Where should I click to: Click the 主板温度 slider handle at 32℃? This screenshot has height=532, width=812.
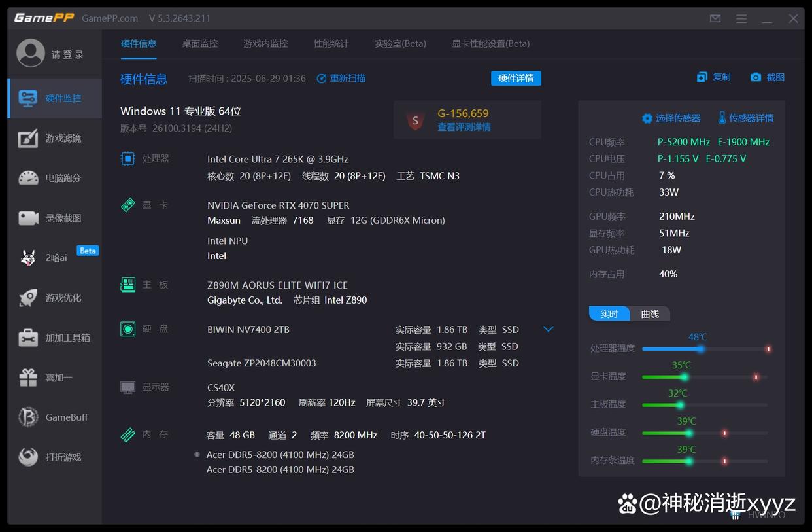coord(680,405)
